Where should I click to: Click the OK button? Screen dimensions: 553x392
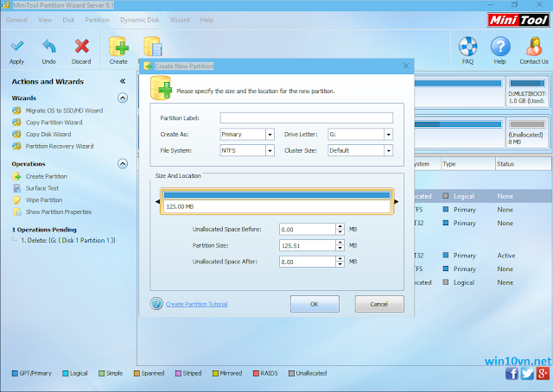[315, 304]
